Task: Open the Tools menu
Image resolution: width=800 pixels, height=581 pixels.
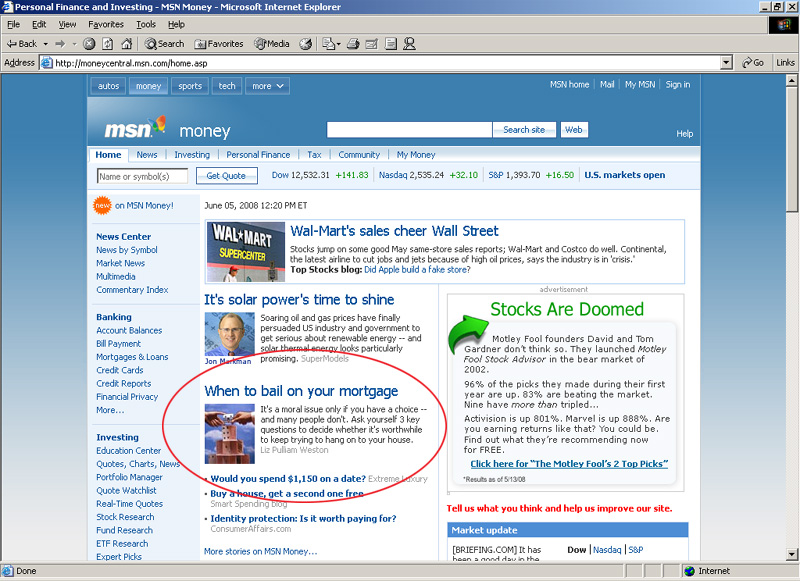Action: click(145, 24)
